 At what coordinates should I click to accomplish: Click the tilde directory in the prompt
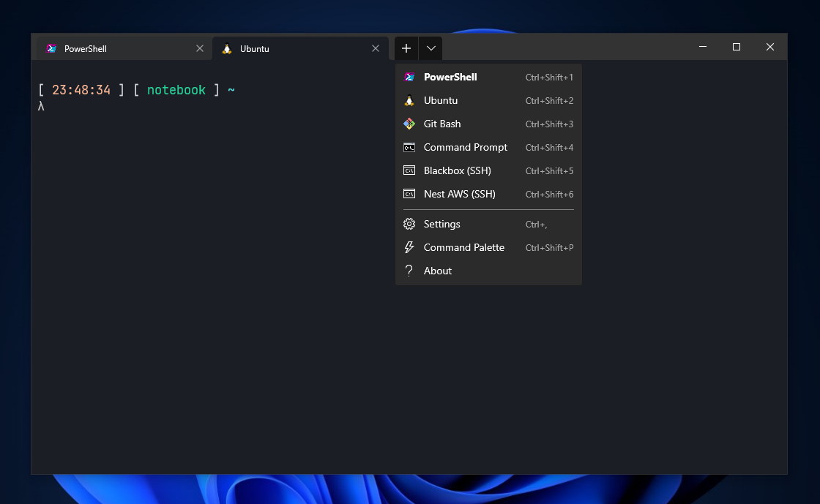point(231,90)
